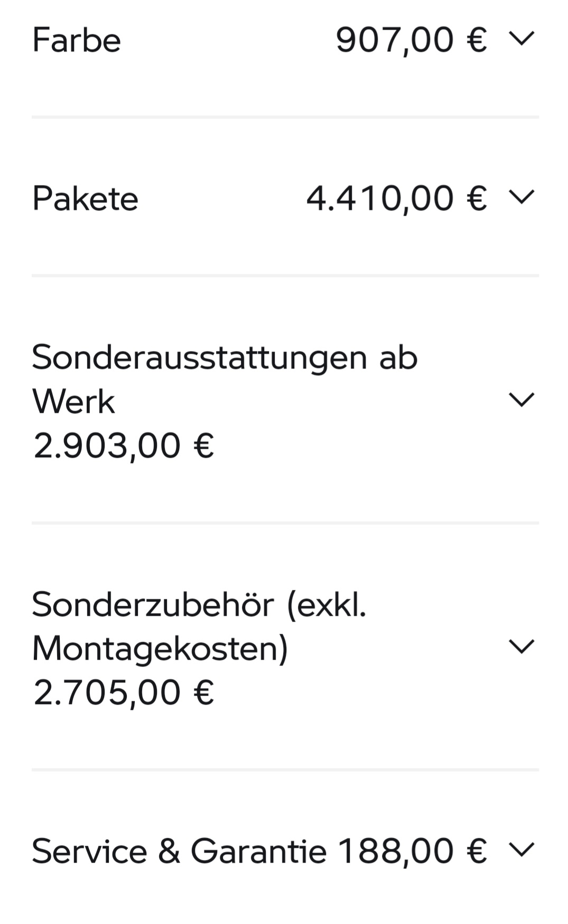Tap the Farbe label
The height and width of the screenshot is (924, 568).
77,40
